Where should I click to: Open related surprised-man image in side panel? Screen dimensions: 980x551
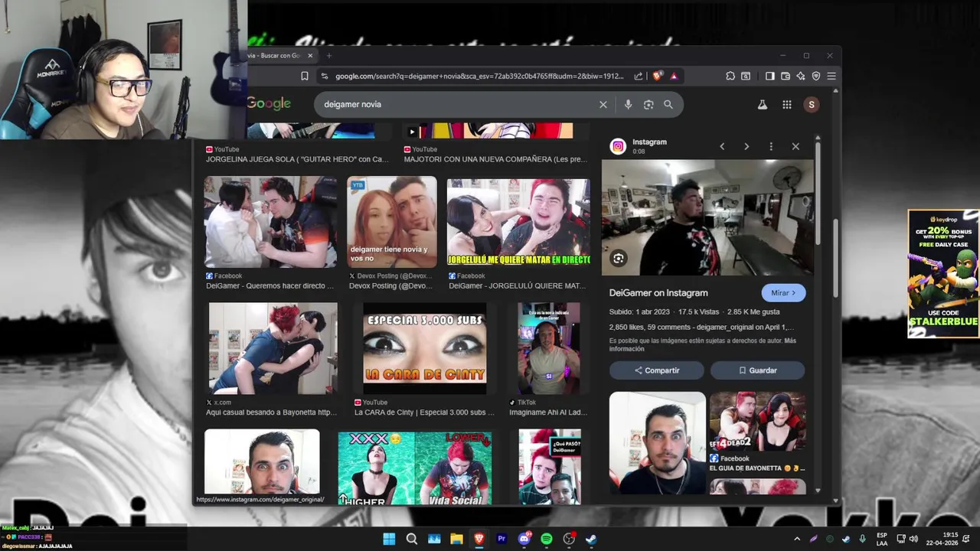coord(658,443)
